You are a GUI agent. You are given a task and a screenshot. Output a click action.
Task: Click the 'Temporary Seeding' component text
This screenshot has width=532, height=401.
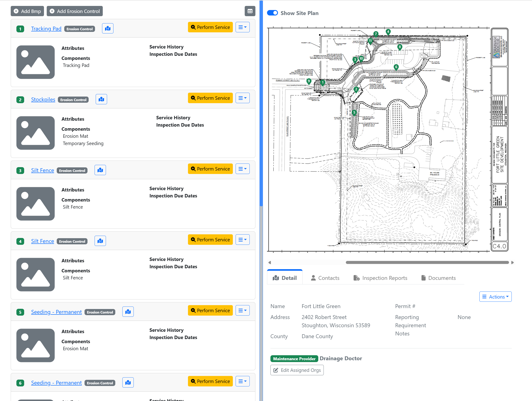click(x=83, y=143)
